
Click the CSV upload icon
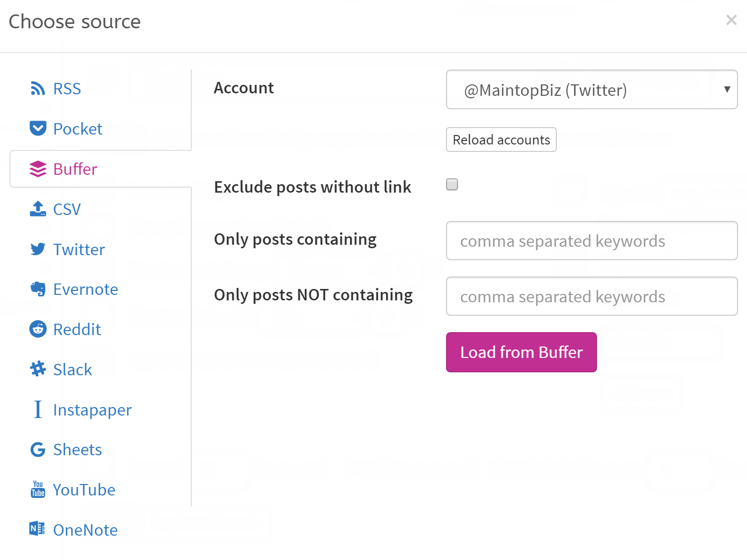tap(38, 209)
